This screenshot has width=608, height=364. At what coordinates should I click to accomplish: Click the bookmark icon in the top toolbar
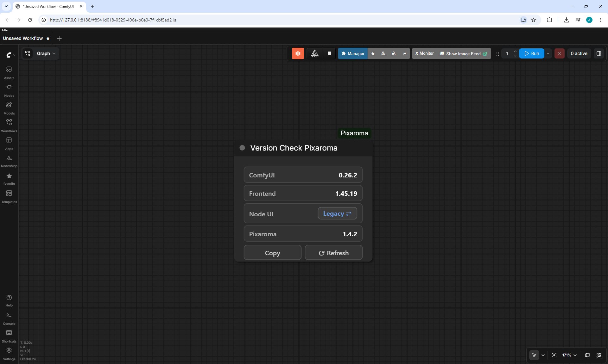coord(329,53)
